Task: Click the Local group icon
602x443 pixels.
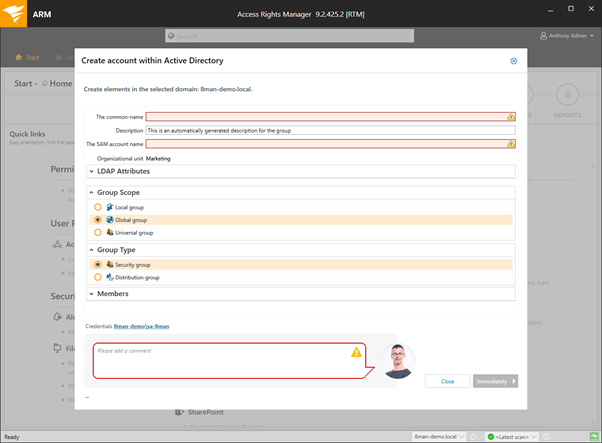Action: pos(110,207)
